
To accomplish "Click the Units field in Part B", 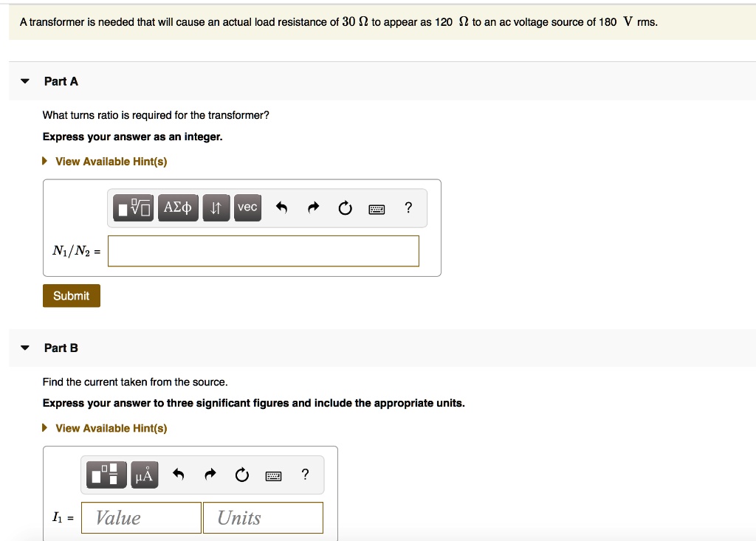I will click(x=263, y=517).
